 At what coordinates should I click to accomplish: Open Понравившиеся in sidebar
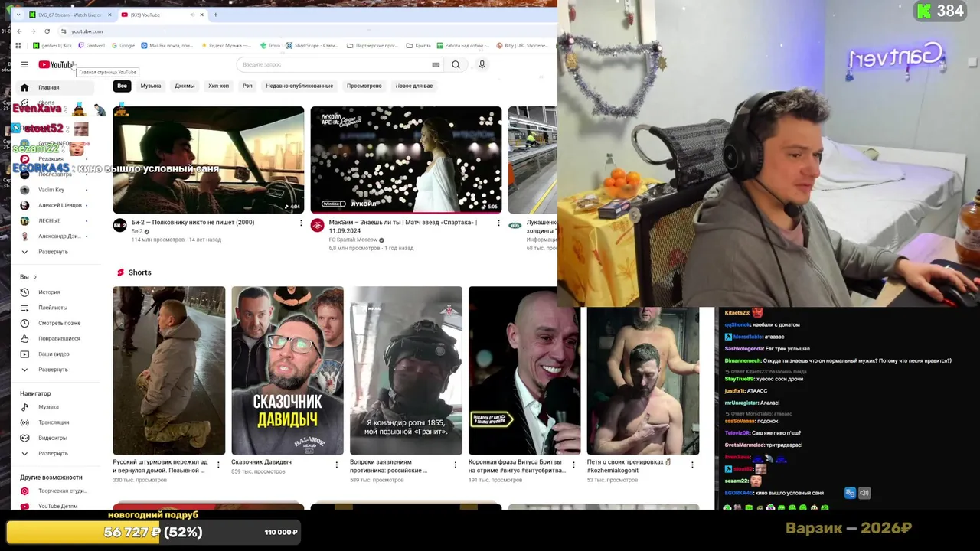click(54, 338)
